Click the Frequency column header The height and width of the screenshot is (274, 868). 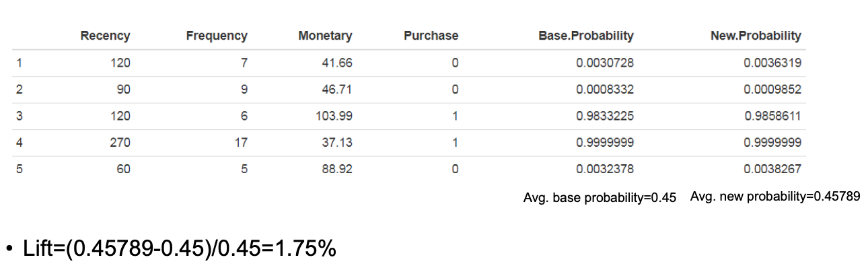pyautogui.click(x=217, y=36)
